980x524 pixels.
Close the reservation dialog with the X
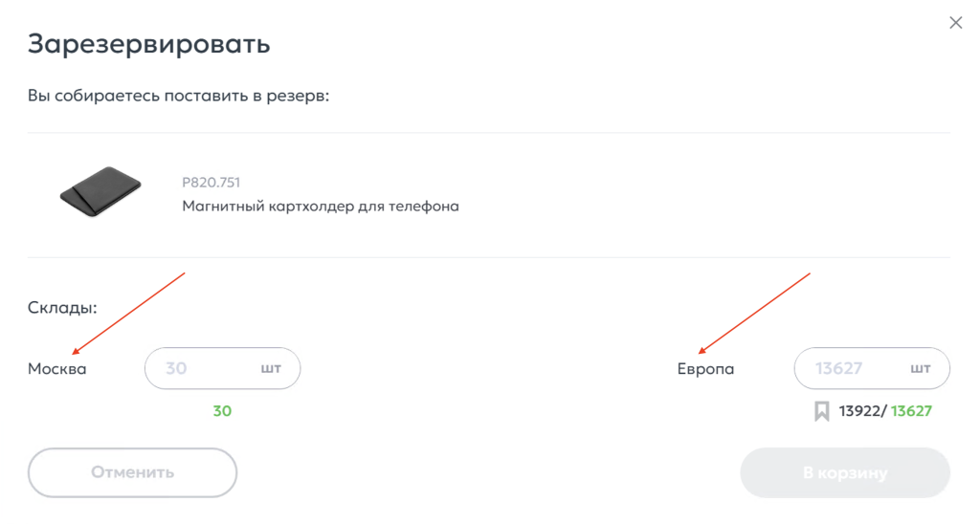(x=955, y=23)
